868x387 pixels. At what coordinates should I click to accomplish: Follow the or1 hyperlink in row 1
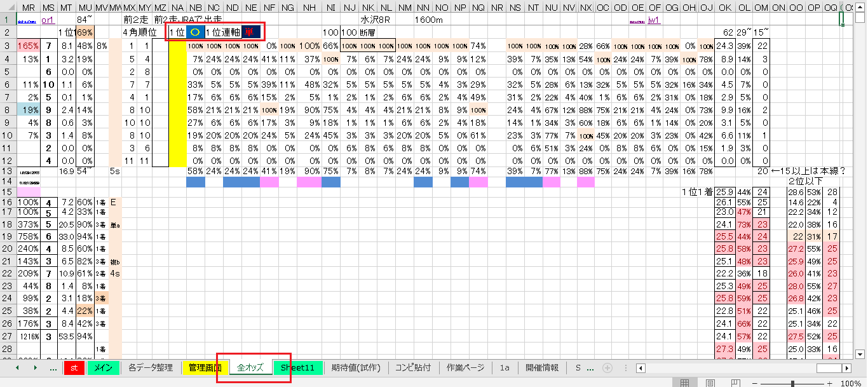[48, 20]
